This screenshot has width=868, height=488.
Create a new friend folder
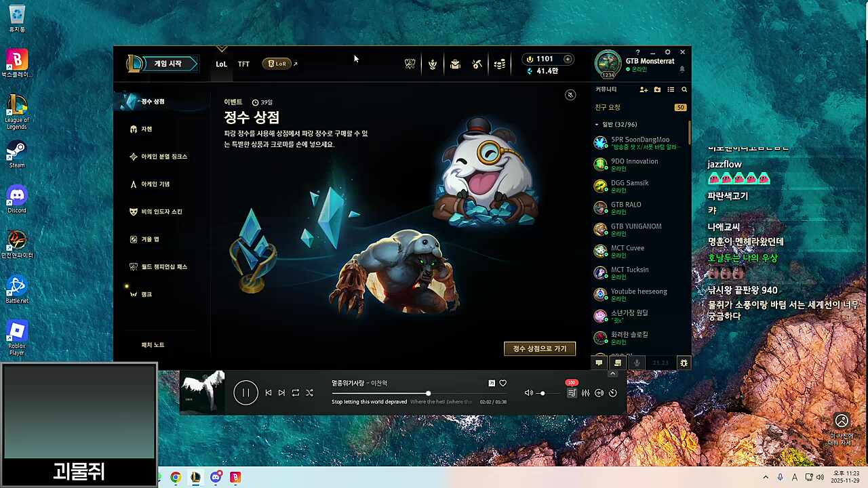[657, 89]
